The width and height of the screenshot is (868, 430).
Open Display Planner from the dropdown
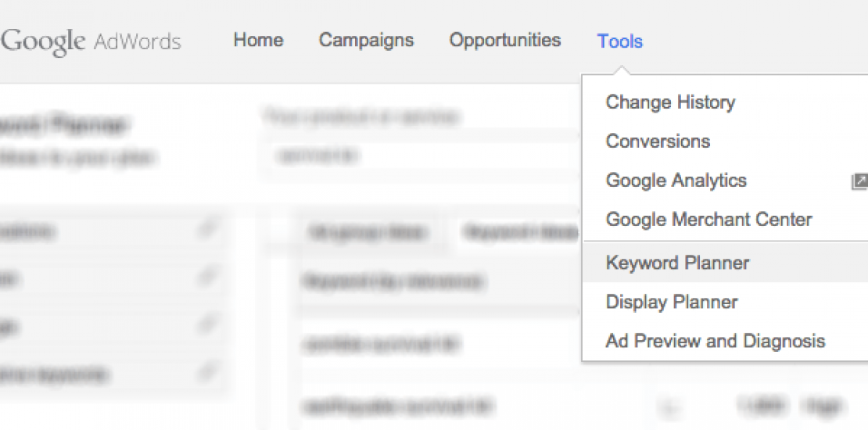click(x=672, y=302)
